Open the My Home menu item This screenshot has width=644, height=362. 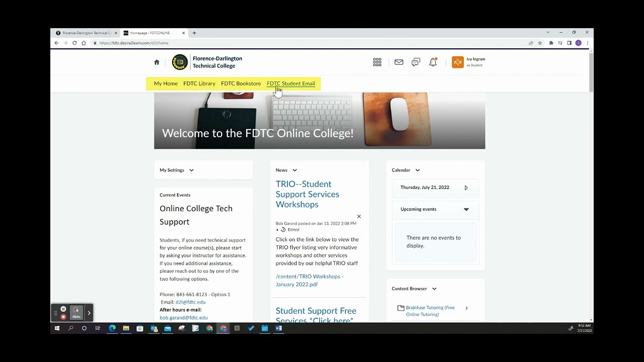[x=166, y=83]
